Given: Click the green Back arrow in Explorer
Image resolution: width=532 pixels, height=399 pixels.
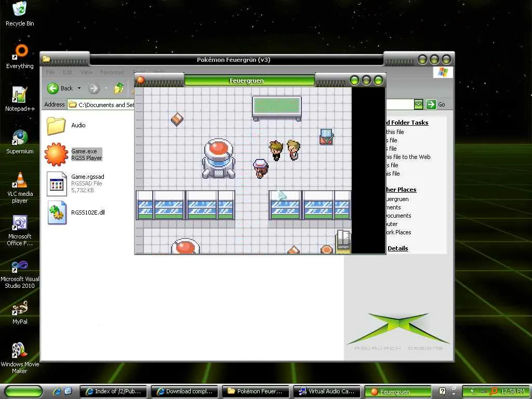Looking at the screenshot, I should pos(52,88).
